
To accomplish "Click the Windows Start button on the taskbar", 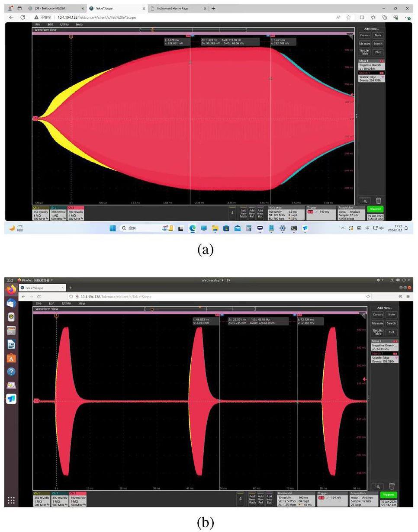I will [x=113, y=228].
